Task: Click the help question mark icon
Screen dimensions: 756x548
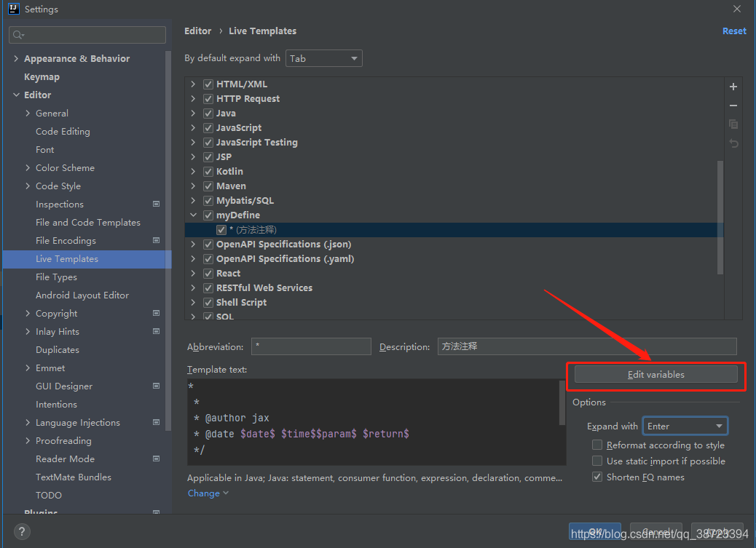Action: (x=22, y=531)
